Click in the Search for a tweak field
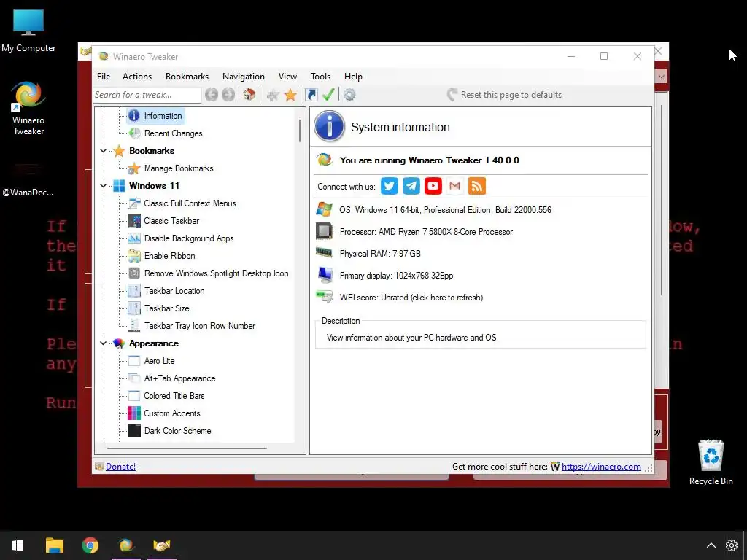The height and width of the screenshot is (560, 747). [x=147, y=95]
